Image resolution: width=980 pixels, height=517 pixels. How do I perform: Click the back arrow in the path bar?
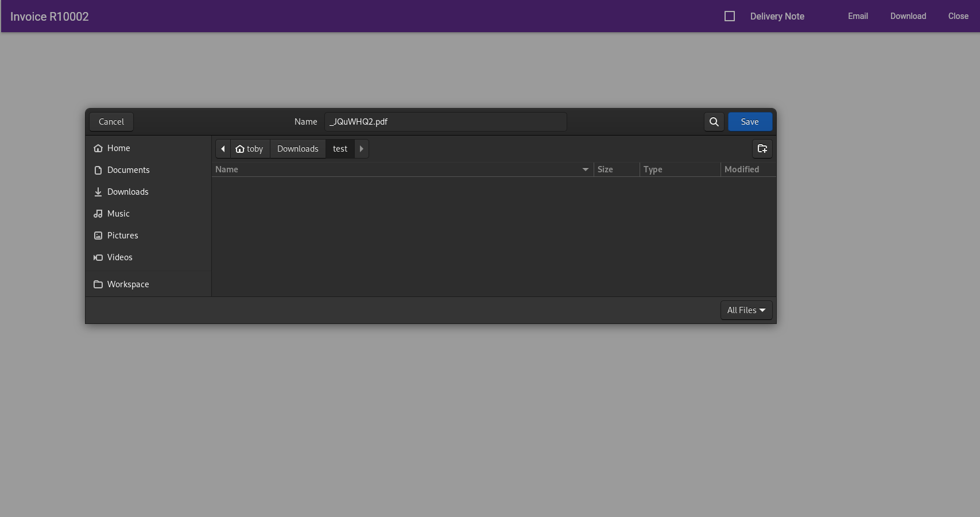pyautogui.click(x=223, y=149)
